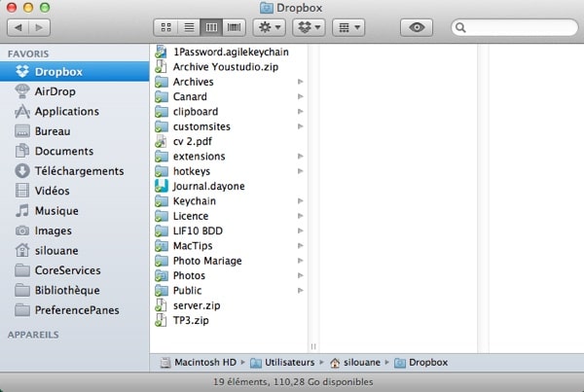This screenshot has height=392, width=584.
Task: Select the cv 2.pdf file
Action: (193, 141)
